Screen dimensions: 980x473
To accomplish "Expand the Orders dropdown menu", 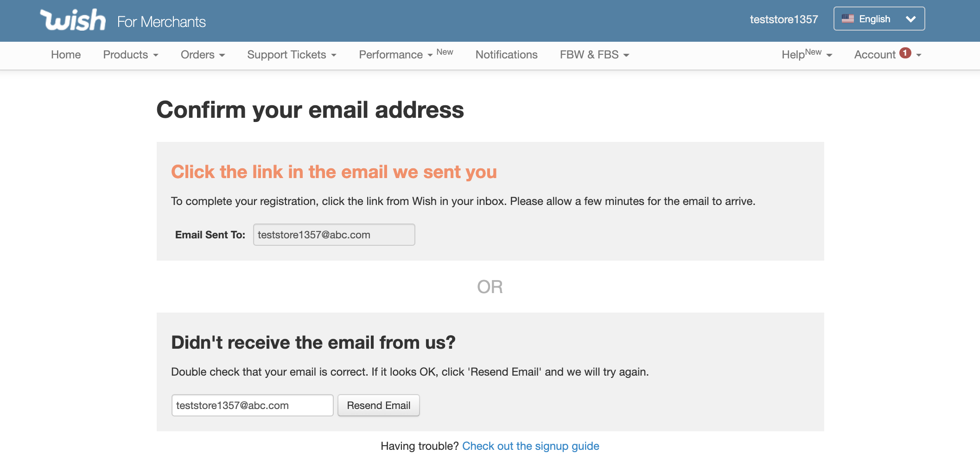I will [203, 55].
